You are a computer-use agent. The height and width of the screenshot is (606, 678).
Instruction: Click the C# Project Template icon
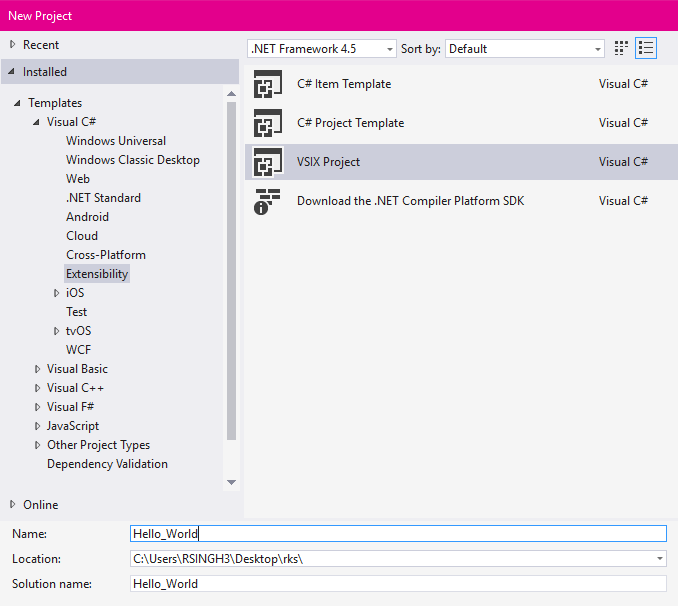tap(268, 123)
